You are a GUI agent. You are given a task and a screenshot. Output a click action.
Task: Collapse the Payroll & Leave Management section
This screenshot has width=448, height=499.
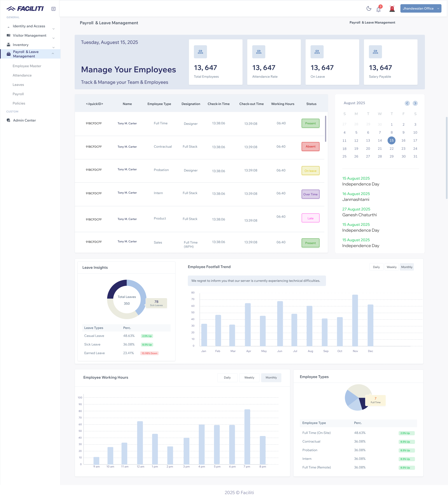coord(53,54)
